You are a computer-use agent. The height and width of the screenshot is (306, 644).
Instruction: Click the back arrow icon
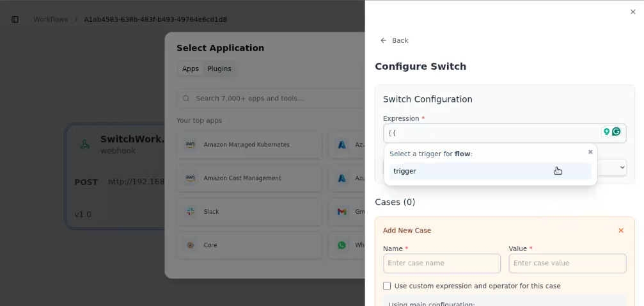point(383,40)
